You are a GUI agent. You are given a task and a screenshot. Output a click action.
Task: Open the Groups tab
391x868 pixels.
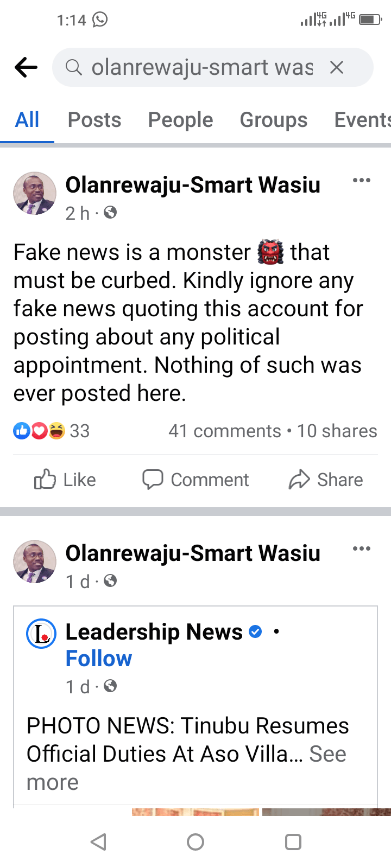(274, 120)
